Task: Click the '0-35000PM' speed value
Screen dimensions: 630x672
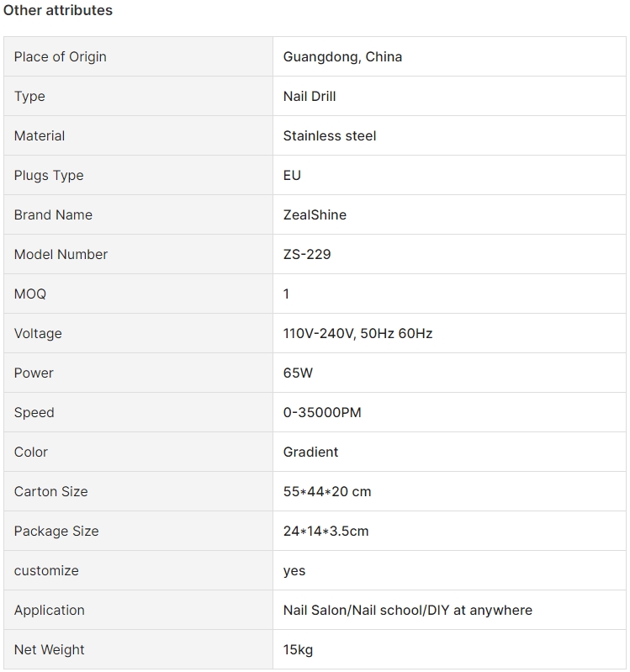Action: point(322,413)
